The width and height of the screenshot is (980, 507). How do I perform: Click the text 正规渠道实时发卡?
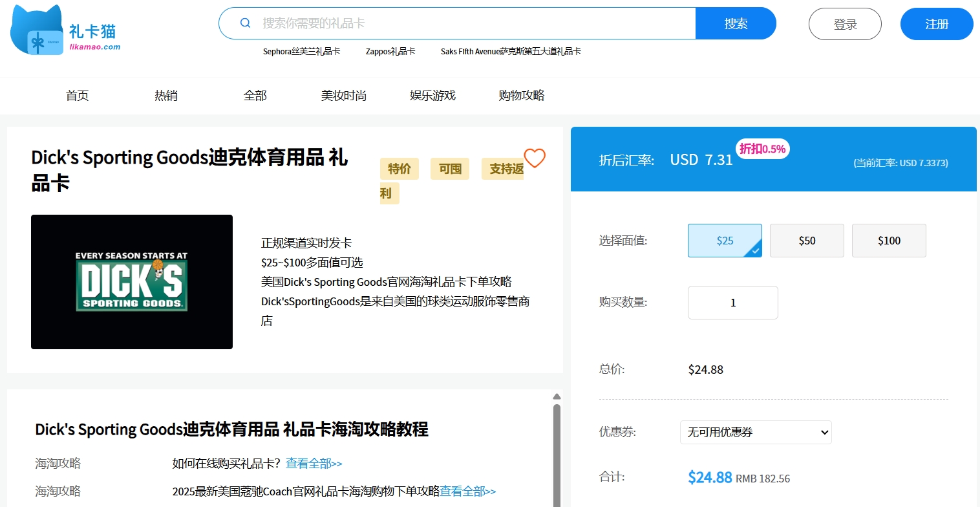[x=306, y=243]
